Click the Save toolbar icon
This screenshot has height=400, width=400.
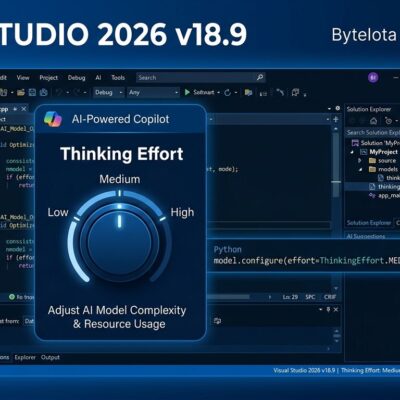32,92
